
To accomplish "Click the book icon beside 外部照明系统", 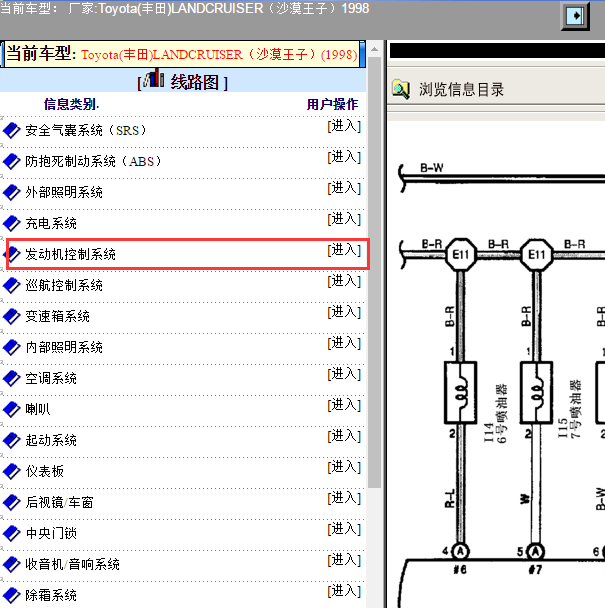I will point(12,192).
